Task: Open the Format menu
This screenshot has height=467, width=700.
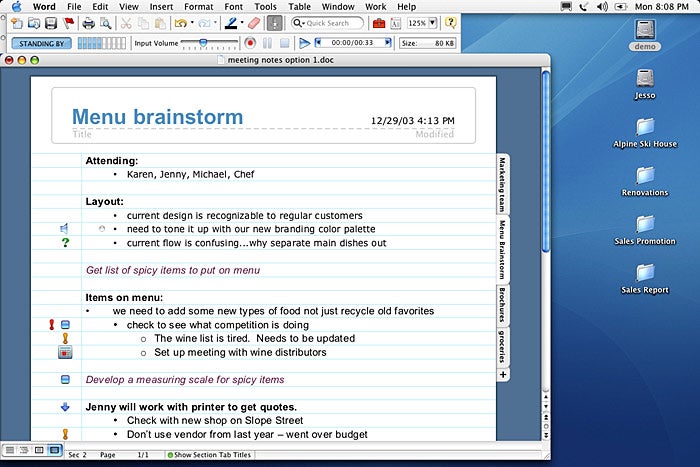Action: tap(199, 7)
